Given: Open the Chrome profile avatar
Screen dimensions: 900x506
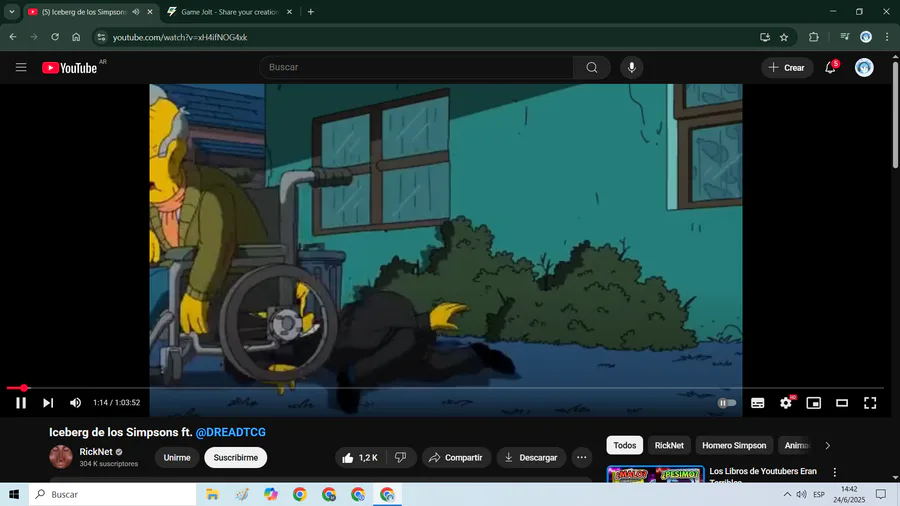Looking at the screenshot, I should tap(866, 37).
